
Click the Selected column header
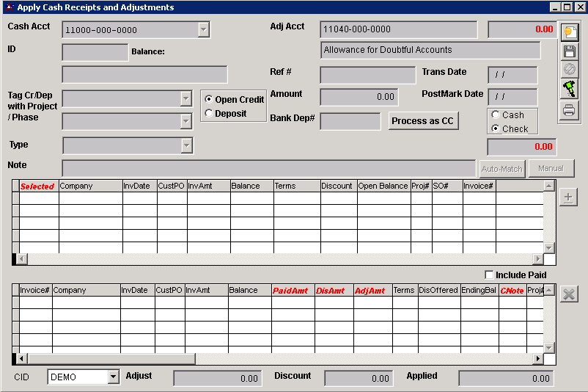point(37,186)
